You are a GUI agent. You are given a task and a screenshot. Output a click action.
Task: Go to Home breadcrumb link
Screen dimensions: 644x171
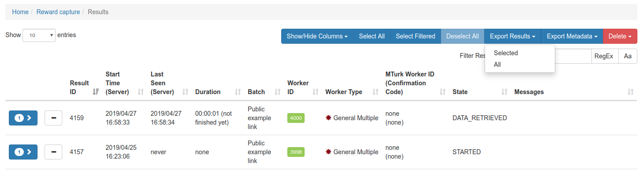pyautogui.click(x=20, y=12)
